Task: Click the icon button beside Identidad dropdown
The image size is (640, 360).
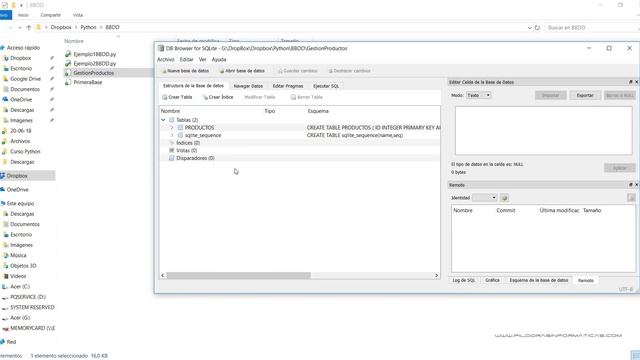Action: [504, 198]
